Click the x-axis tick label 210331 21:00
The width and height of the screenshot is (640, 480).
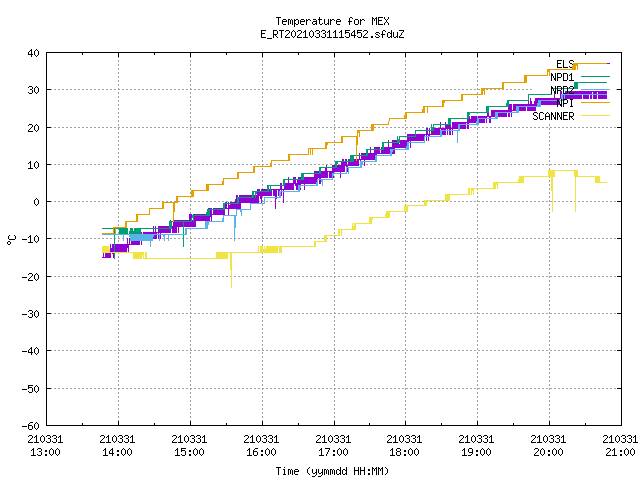(620, 446)
